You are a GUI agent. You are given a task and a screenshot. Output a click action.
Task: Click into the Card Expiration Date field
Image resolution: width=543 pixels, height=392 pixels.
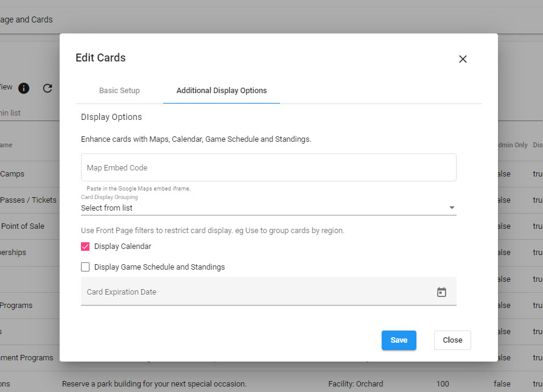click(x=256, y=292)
